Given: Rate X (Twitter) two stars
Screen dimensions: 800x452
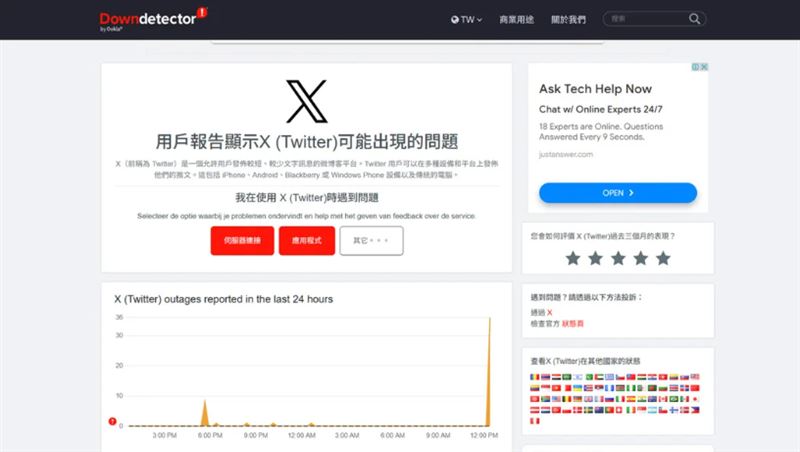Looking at the screenshot, I should click(595, 258).
